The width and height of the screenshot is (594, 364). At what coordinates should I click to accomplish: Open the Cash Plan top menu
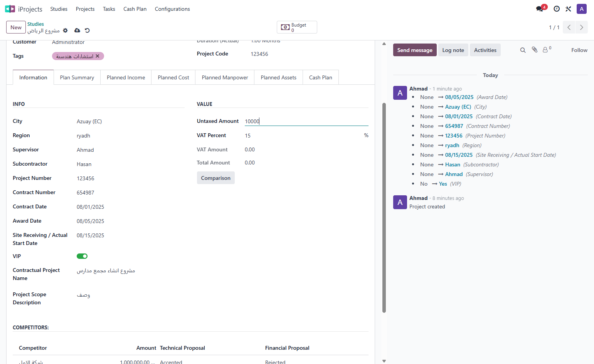(135, 9)
